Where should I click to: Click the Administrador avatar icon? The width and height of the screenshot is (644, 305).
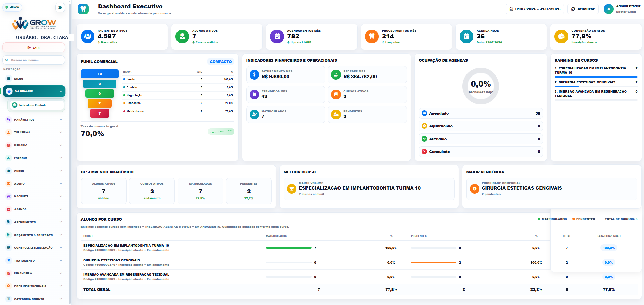pyautogui.click(x=609, y=9)
